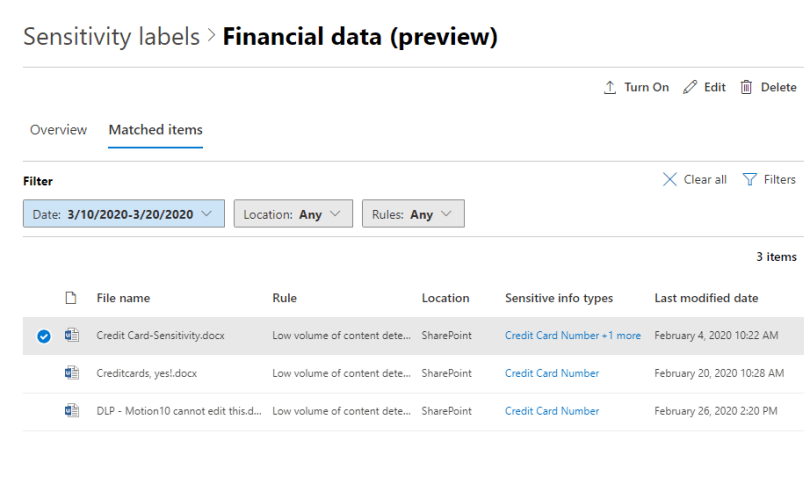Click Credit Card Number link for Creditcards, yes!.docx
Viewport: 810px width, 477px height.
point(551,373)
